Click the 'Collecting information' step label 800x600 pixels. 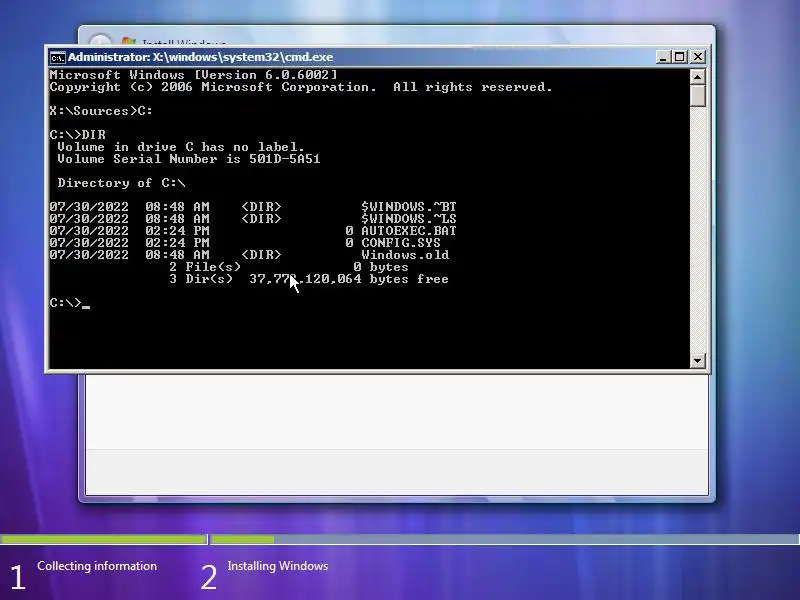click(x=97, y=566)
